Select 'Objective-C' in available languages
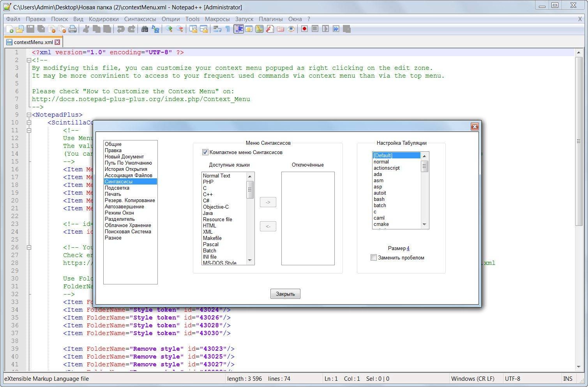The width and height of the screenshot is (588, 387). point(224,207)
